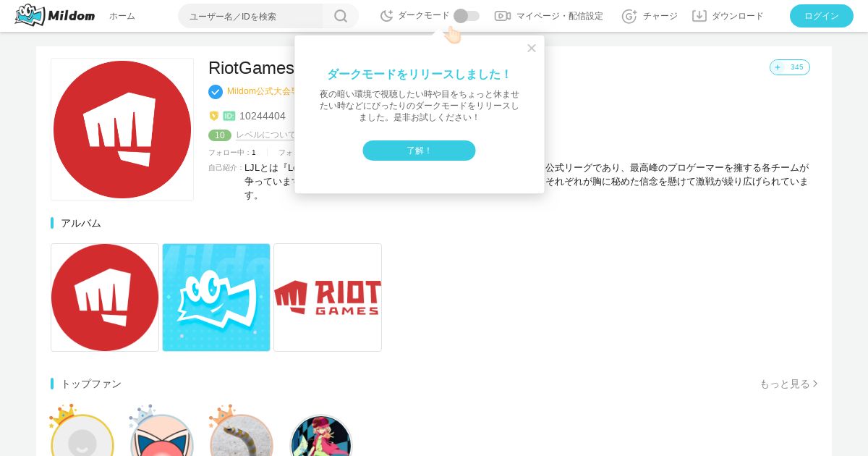This screenshot has height=456, width=868.
Task: Toggle the ダークモード switch
Action: pos(467,16)
